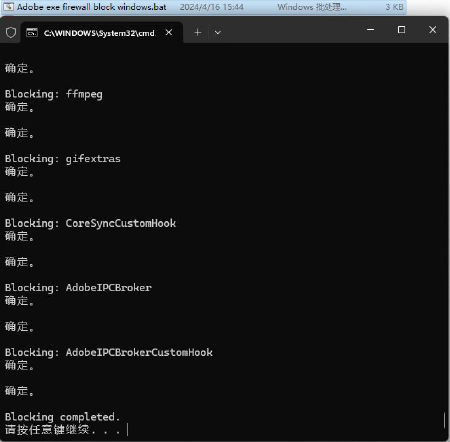Viewport: 450px width, 442px height.
Task: Click the 2024/4/16 15:44 date cell
Action: click(212, 7)
